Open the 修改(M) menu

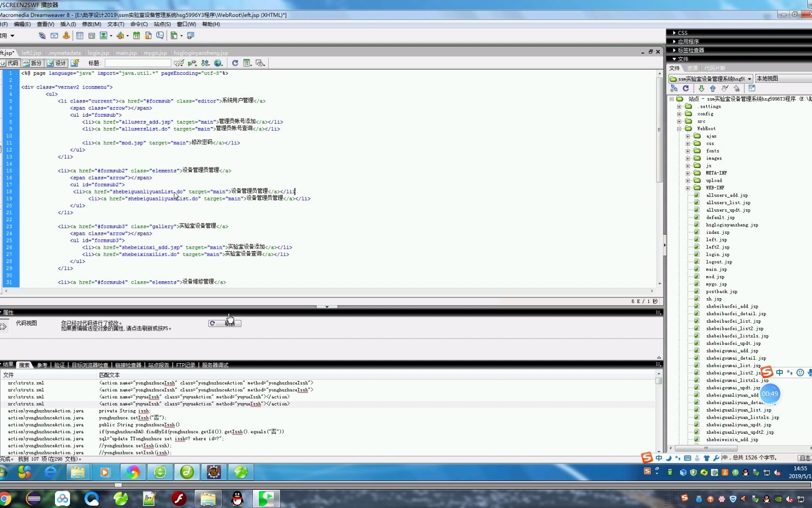click(x=92, y=24)
